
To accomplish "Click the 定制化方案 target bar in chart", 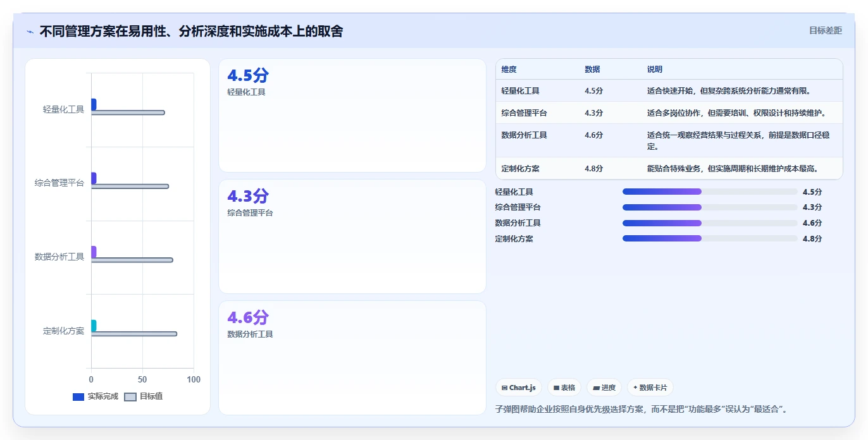I will [x=134, y=334].
